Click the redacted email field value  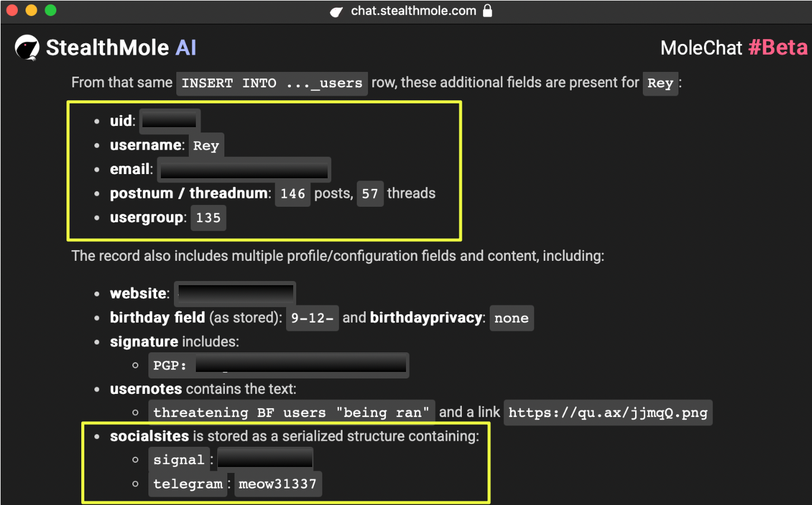pos(244,170)
